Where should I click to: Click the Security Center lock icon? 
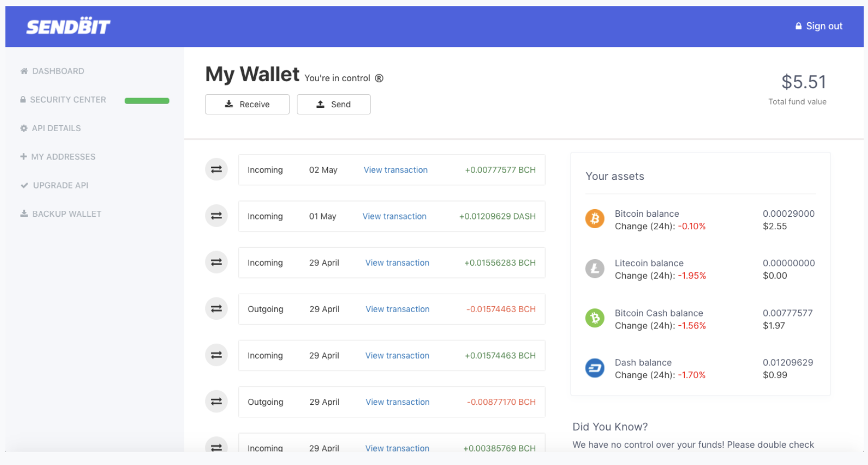coord(23,100)
